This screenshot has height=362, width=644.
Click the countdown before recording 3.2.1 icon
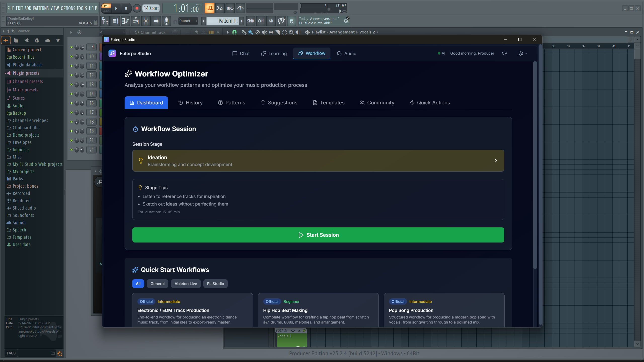(220, 8)
